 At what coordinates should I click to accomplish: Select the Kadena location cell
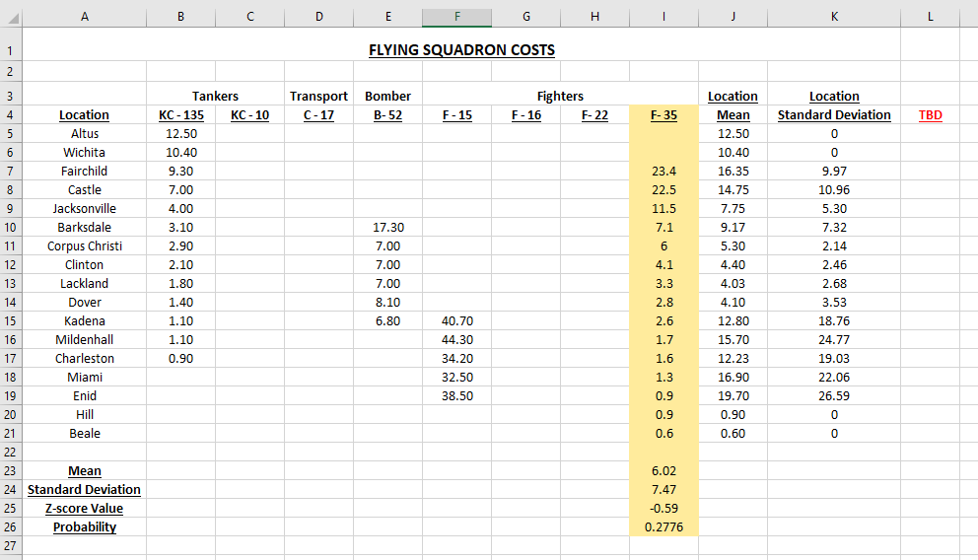85,320
